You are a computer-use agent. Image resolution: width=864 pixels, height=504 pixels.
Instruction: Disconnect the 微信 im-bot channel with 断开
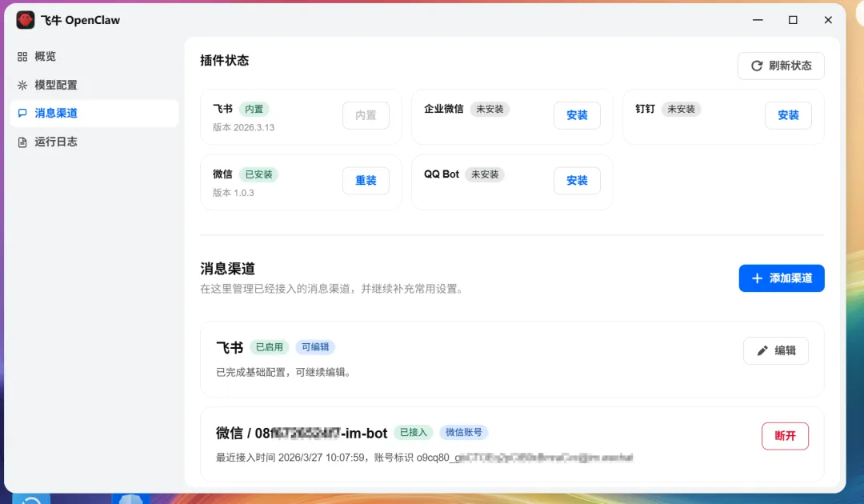pos(786,436)
